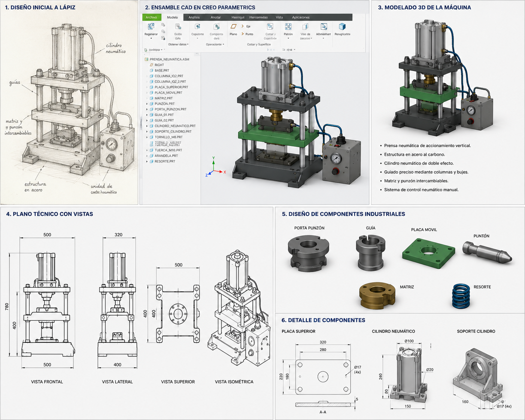Expand the TORNILLO_M8.PRT node
This screenshot has height=420, width=525.
coord(147,137)
